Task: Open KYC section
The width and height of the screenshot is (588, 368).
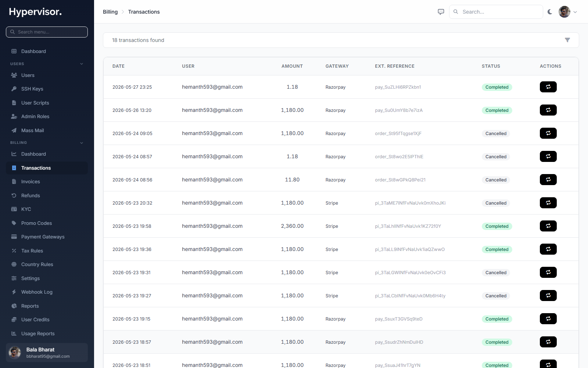Action: click(47, 209)
